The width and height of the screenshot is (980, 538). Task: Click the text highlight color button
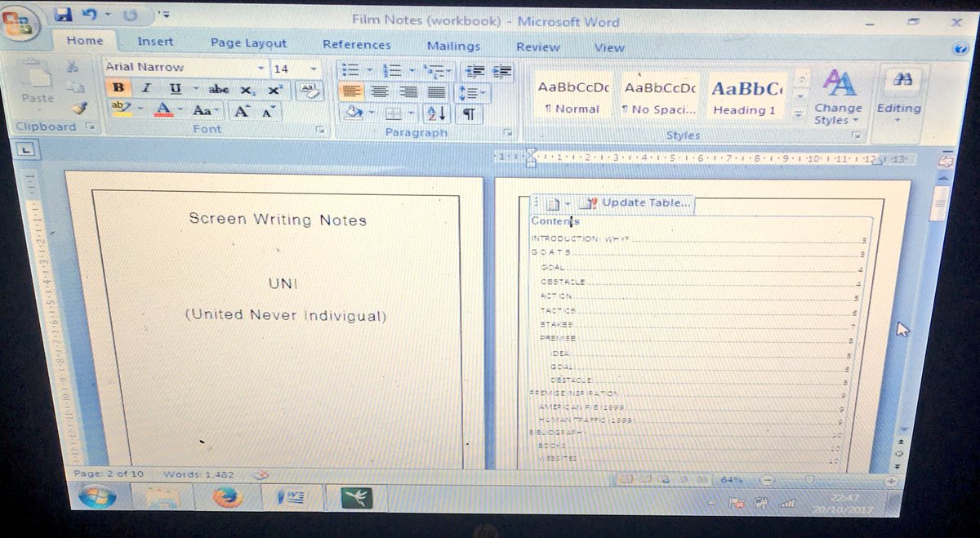coord(121,109)
